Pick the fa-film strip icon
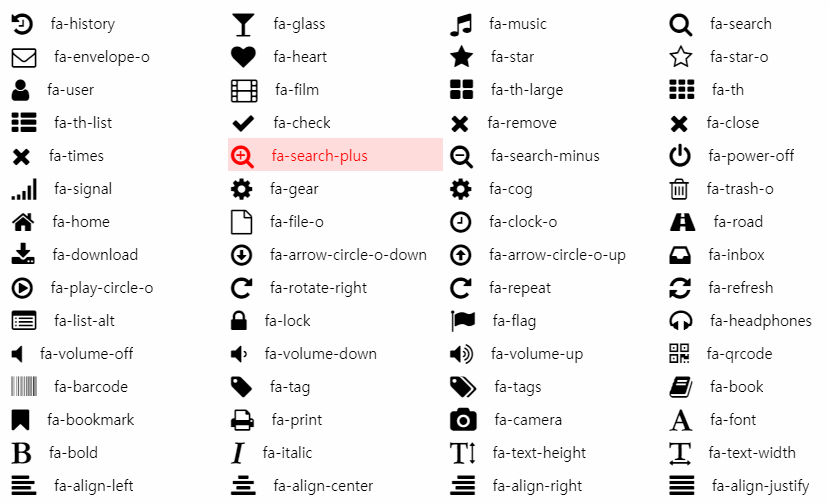The image size is (829, 503). pyautogui.click(x=244, y=90)
